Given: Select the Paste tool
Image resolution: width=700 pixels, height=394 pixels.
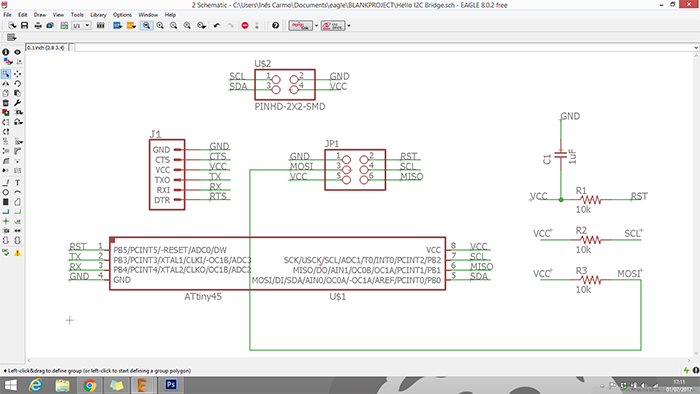Looking at the screenshot, I should (x=17, y=93).
